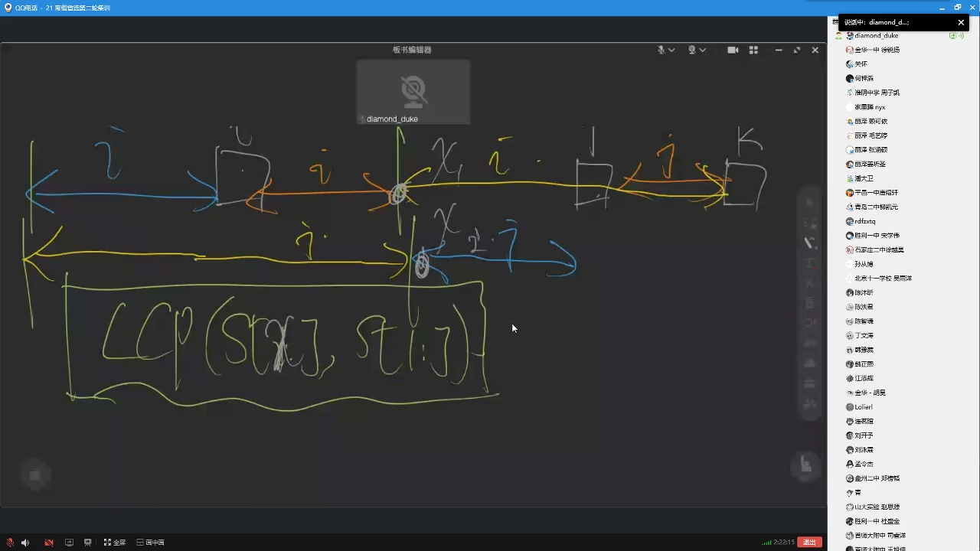Toggle the muted microphone icon in bottom bar
The width and height of the screenshot is (980, 551).
pyautogui.click(x=9, y=543)
